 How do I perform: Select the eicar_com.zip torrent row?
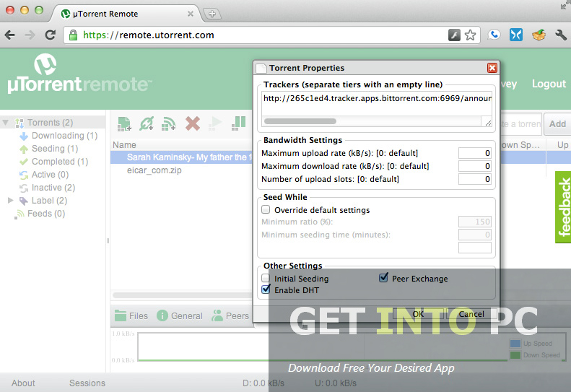[x=181, y=170]
